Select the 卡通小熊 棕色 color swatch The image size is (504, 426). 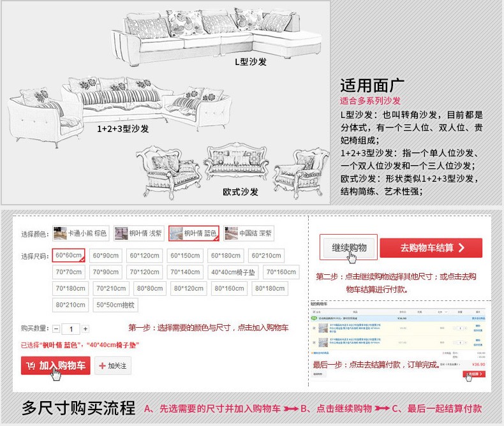81,233
